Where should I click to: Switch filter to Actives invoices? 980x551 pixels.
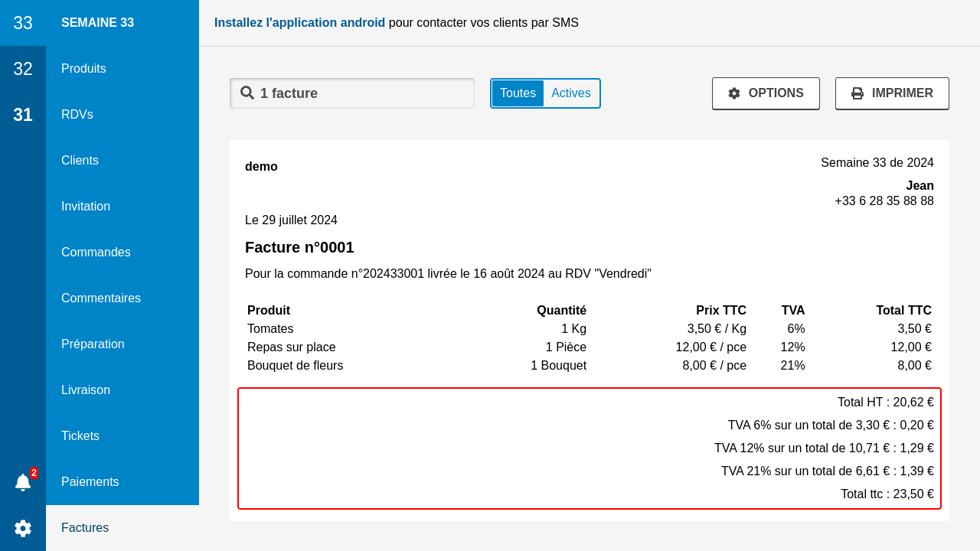point(571,93)
